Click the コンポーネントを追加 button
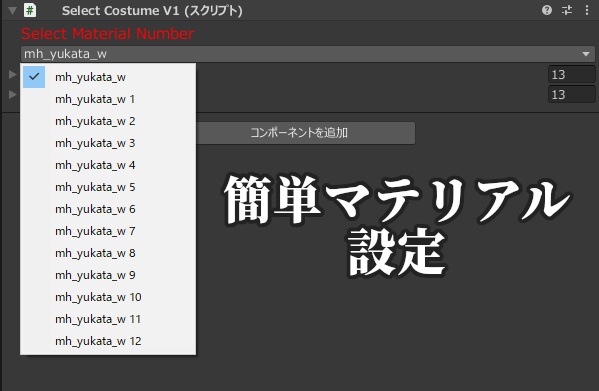Image resolution: width=599 pixels, height=391 pixels. (305, 133)
